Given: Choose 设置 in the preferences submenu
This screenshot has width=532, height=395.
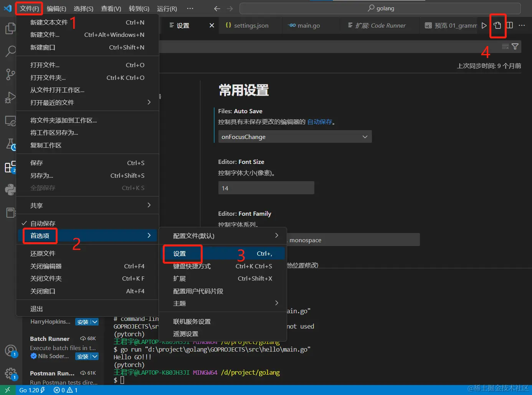Looking at the screenshot, I should click(x=223, y=254).
